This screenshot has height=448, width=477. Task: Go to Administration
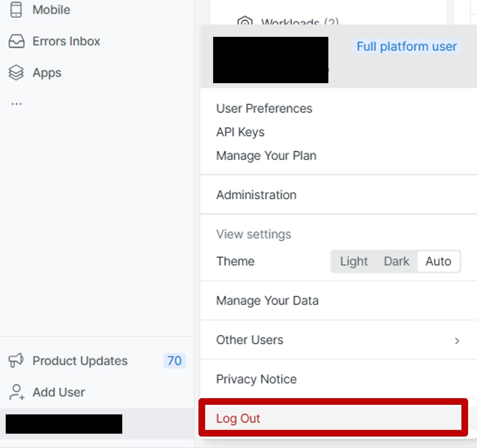256,195
